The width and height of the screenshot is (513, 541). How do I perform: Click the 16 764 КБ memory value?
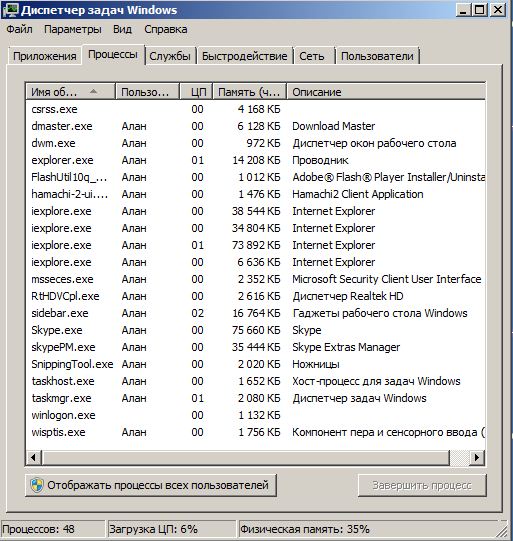point(256,313)
